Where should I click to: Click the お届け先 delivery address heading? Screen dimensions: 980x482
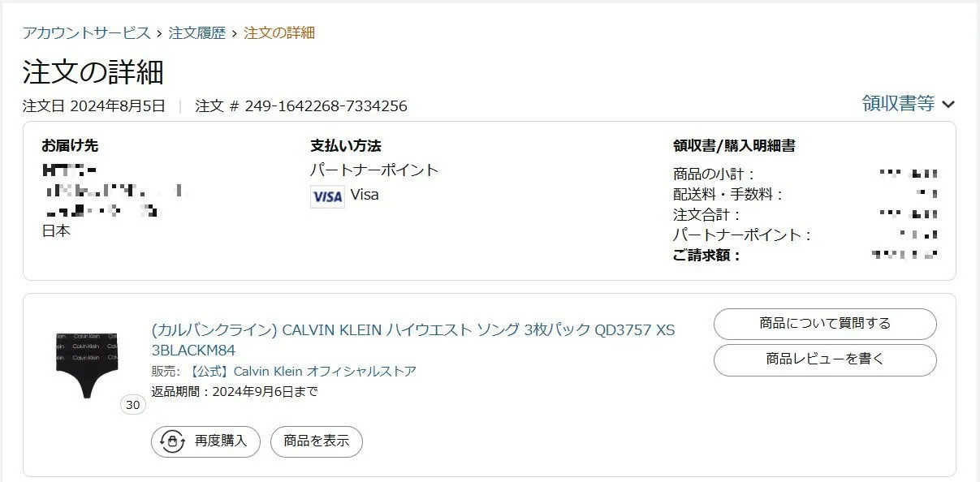point(70,146)
